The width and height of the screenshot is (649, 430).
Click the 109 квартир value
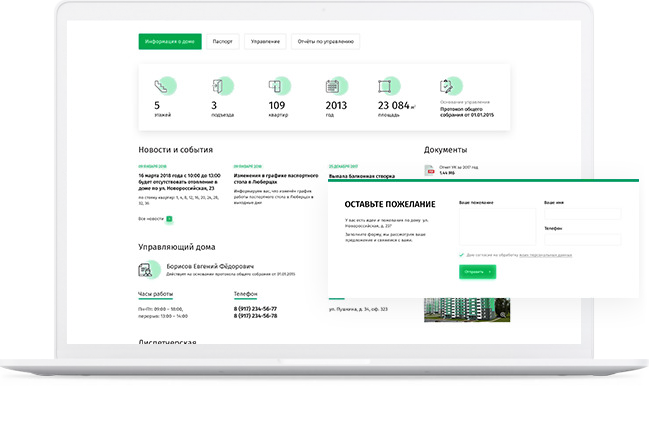[x=277, y=106]
